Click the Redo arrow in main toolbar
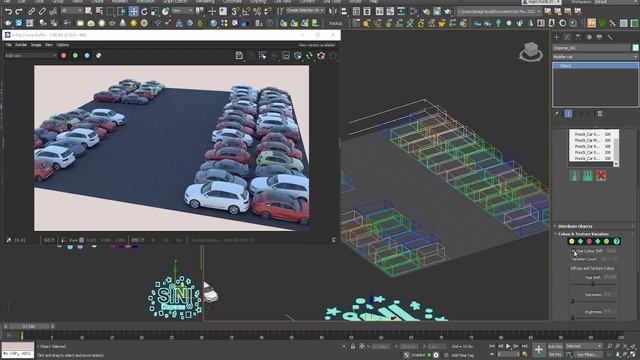640x360 pixels. coord(19,11)
